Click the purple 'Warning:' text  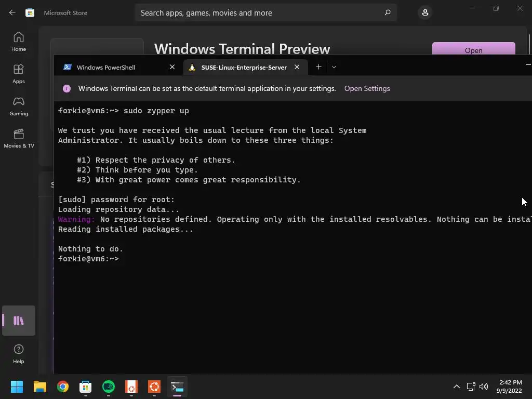pyautogui.click(x=76, y=219)
